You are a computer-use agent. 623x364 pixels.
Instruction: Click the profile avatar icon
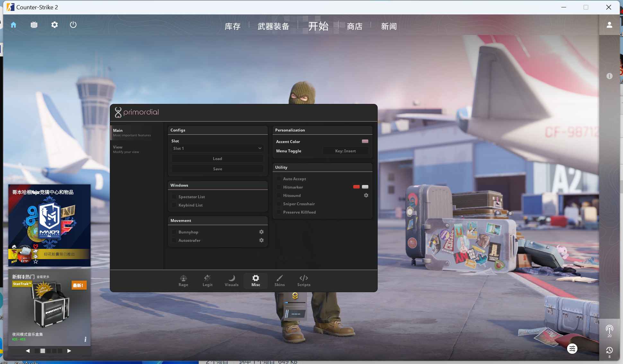point(609,25)
